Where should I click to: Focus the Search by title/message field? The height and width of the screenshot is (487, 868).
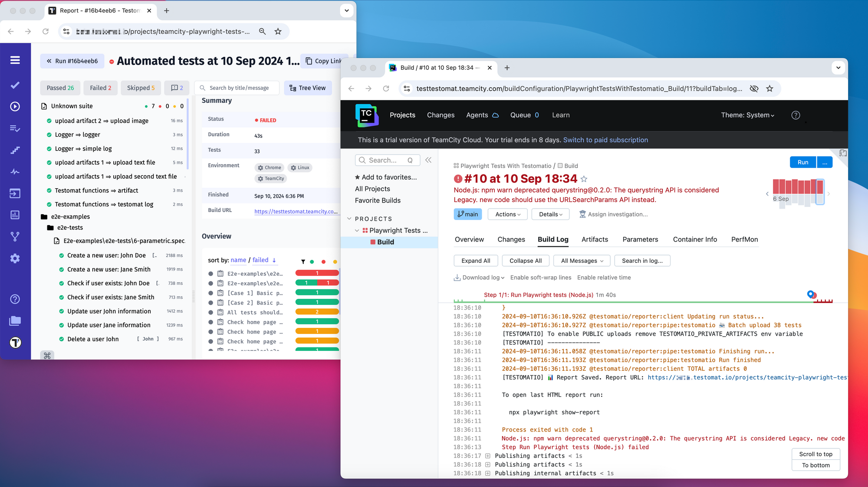click(237, 88)
